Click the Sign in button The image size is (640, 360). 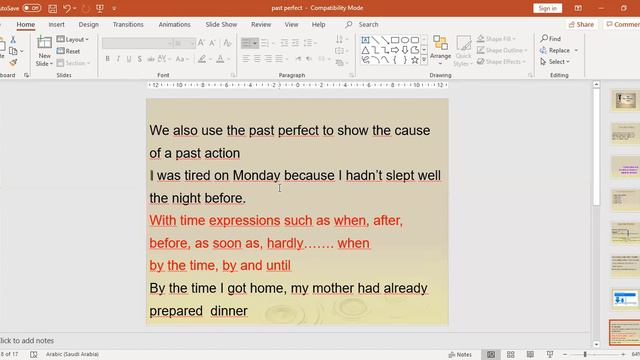coord(547,8)
